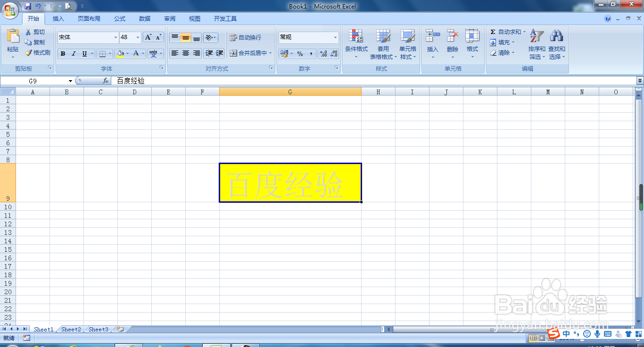Set bottom vertical alignment
Screen dimensions: 644x347
tap(197, 37)
